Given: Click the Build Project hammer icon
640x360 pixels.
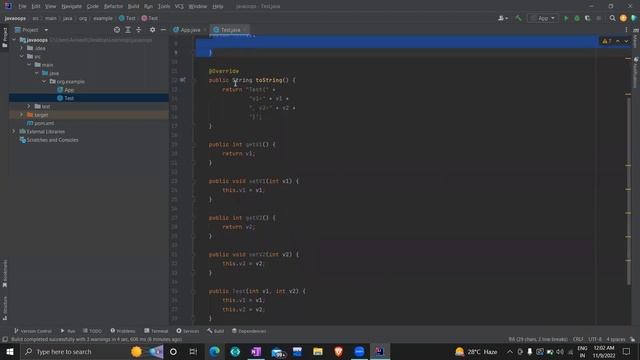Looking at the screenshot, I should point(518,18).
